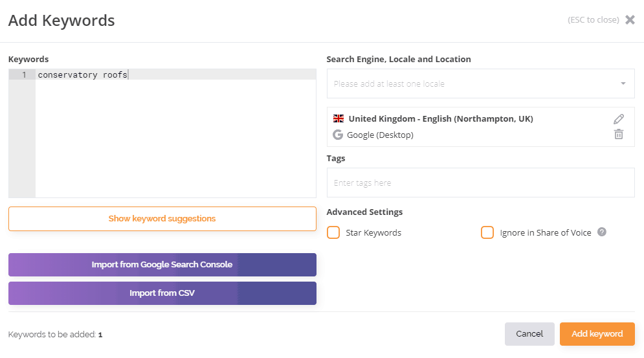Import from Google Search Console
This screenshot has width=644, height=358.
coord(162,265)
